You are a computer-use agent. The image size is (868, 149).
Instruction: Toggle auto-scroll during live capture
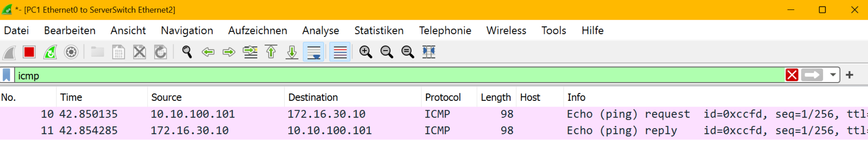point(313,52)
